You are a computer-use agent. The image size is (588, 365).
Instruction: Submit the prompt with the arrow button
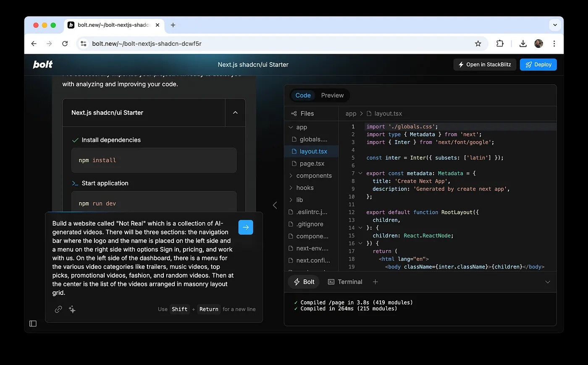(x=246, y=227)
